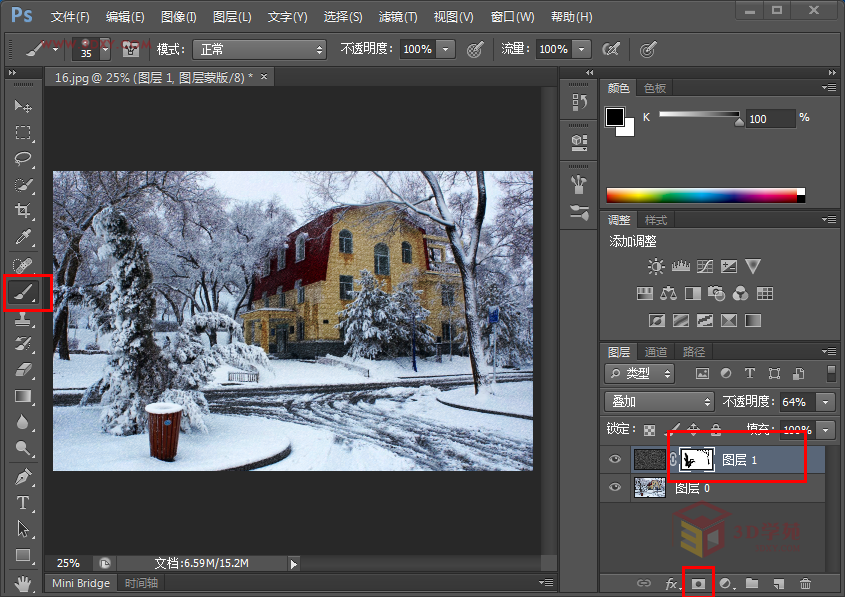The height and width of the screenshot is (597, 845).
Task: Open the 模式 blend mode dropdown
Action: click(260, 50)
